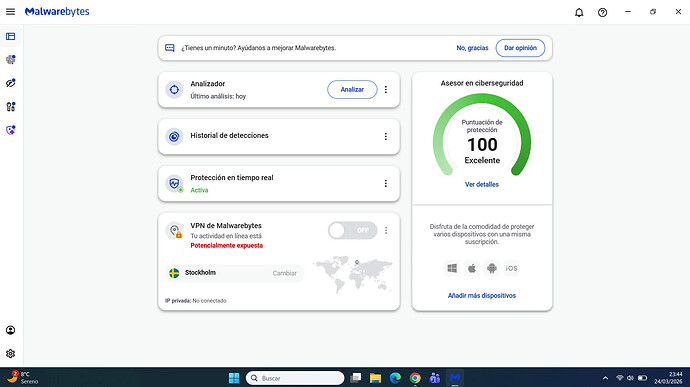Image resolution: width=690 pixels, height=387 pixels.
Task: Click the 'Excelente' score label
Action: point(482,160)
